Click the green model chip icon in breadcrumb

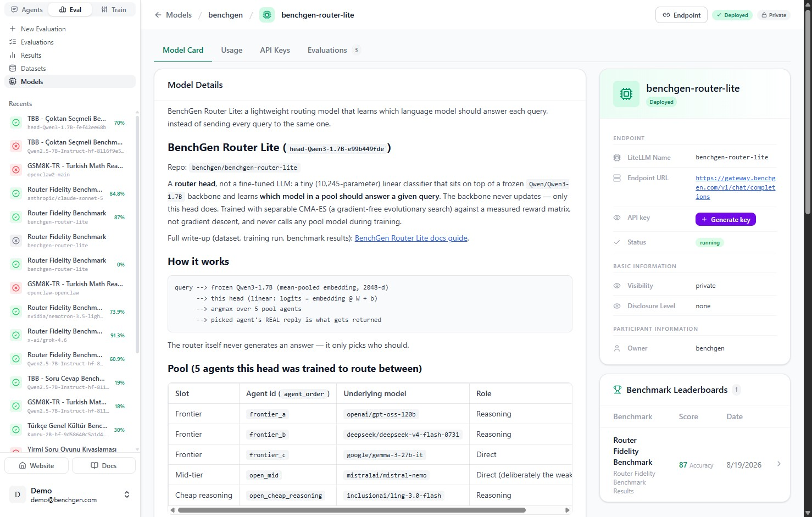tap(267, 15)
